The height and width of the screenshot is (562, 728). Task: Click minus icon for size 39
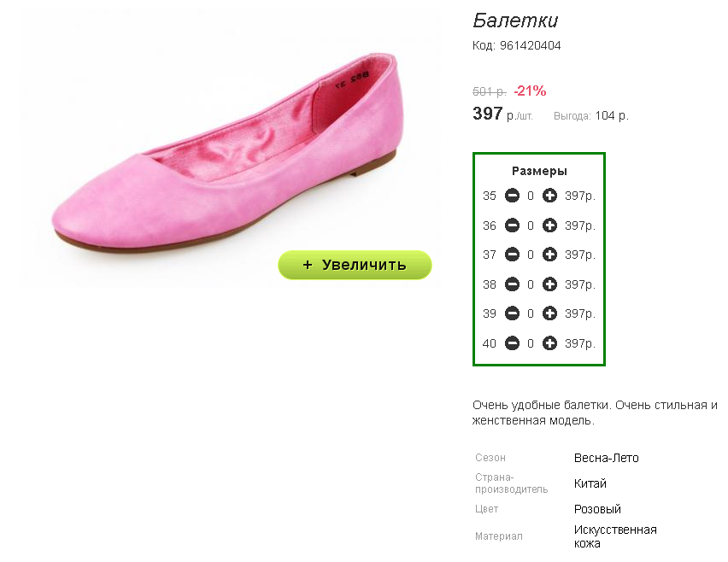coord(512,313)
